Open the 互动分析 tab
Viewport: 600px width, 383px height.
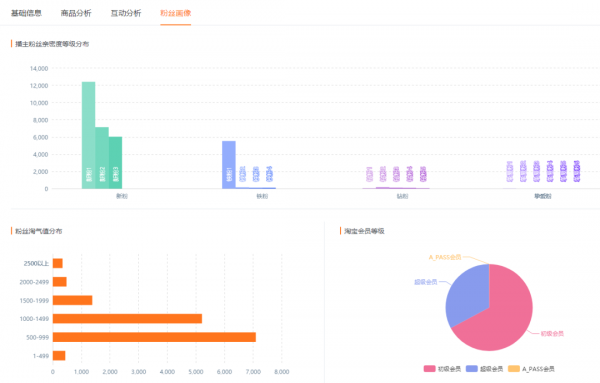(x=126, y=13)
